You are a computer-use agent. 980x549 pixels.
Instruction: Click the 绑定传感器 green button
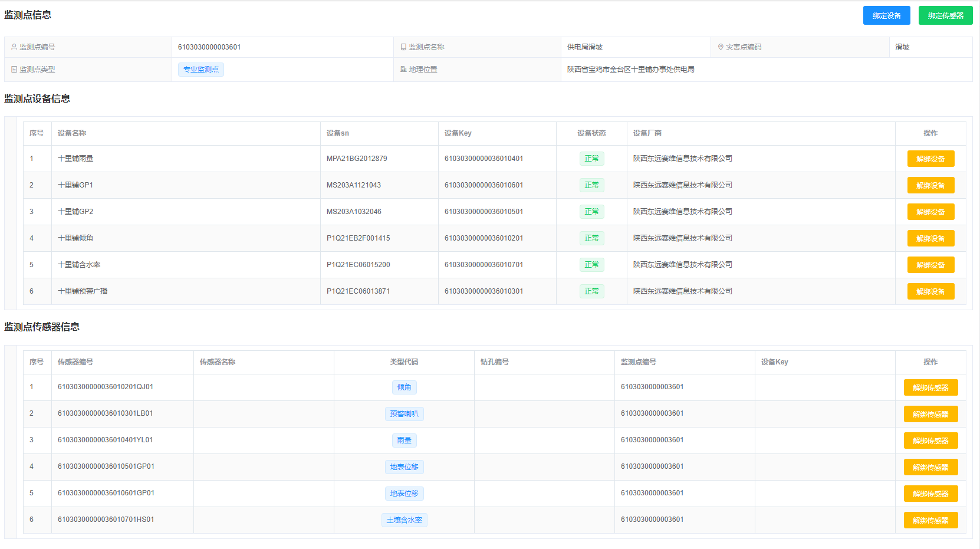(945, 15)
